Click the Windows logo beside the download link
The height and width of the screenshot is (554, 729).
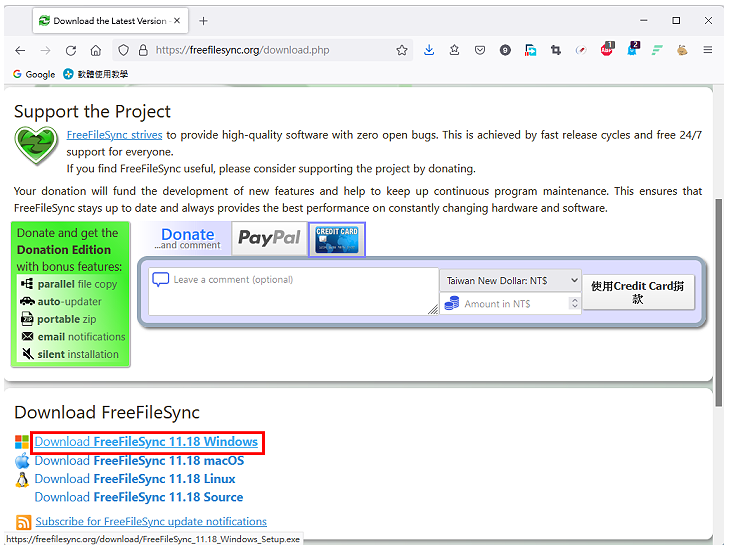click(22, 442)
